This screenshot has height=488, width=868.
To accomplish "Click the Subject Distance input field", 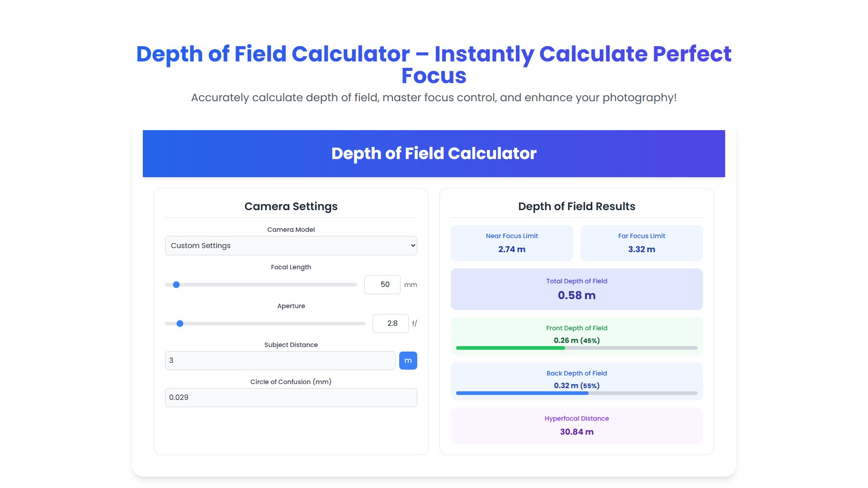I will click(x=280, y=361).
